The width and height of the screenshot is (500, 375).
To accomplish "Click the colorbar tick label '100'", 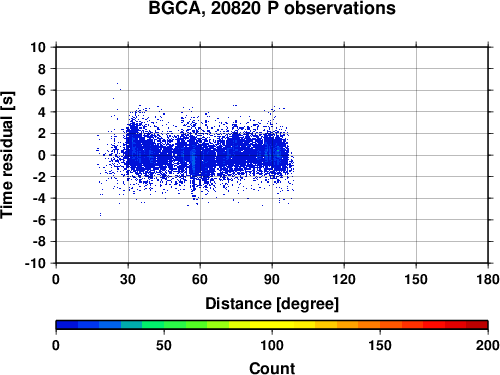I will pos(272,345).
